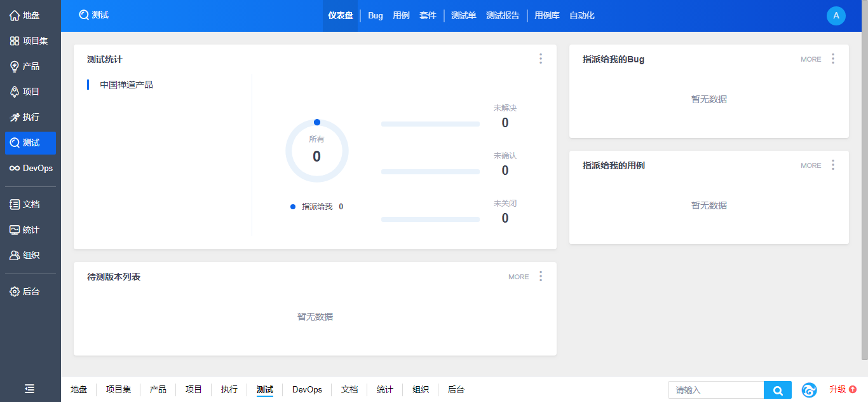Click the 指派给我 legend entry

pyautogui.click(x=316, y=207)
